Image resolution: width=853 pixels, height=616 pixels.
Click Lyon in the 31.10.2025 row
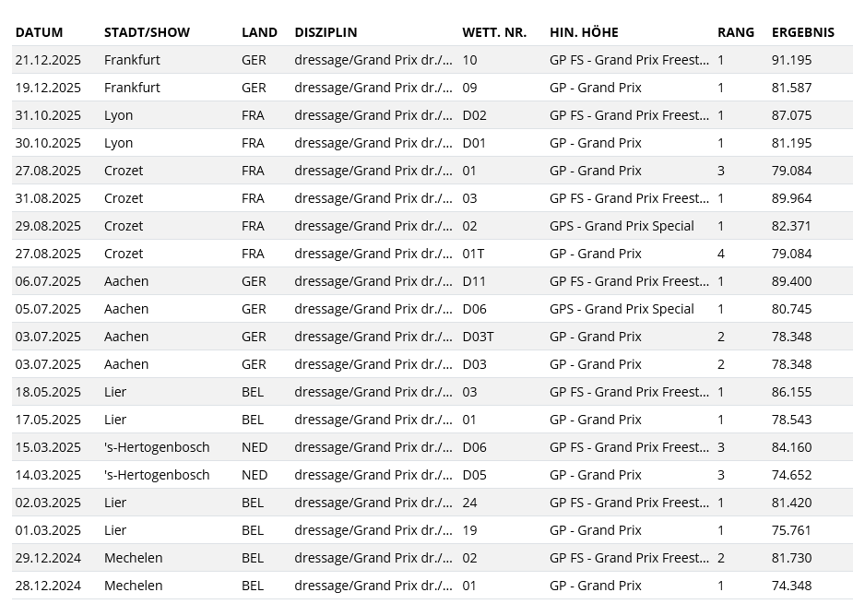pos(119,115)
